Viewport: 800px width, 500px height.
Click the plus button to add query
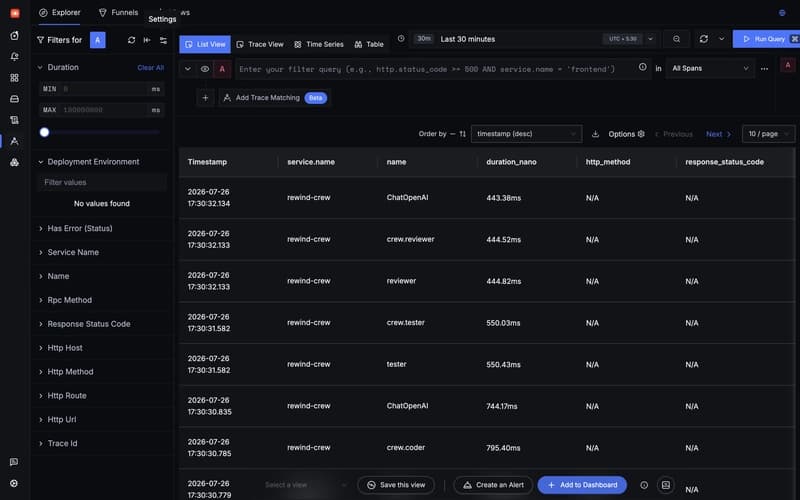tap(205, 97)
